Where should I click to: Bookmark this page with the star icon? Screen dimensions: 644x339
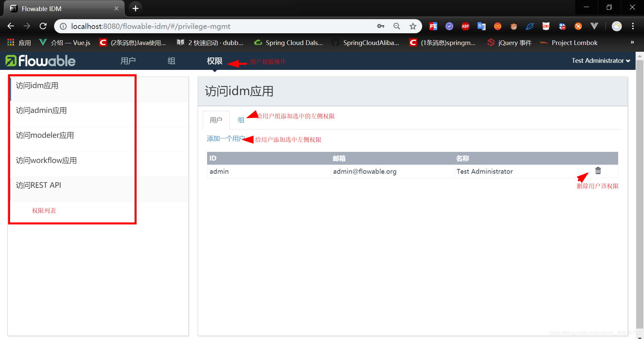(413, 26)
